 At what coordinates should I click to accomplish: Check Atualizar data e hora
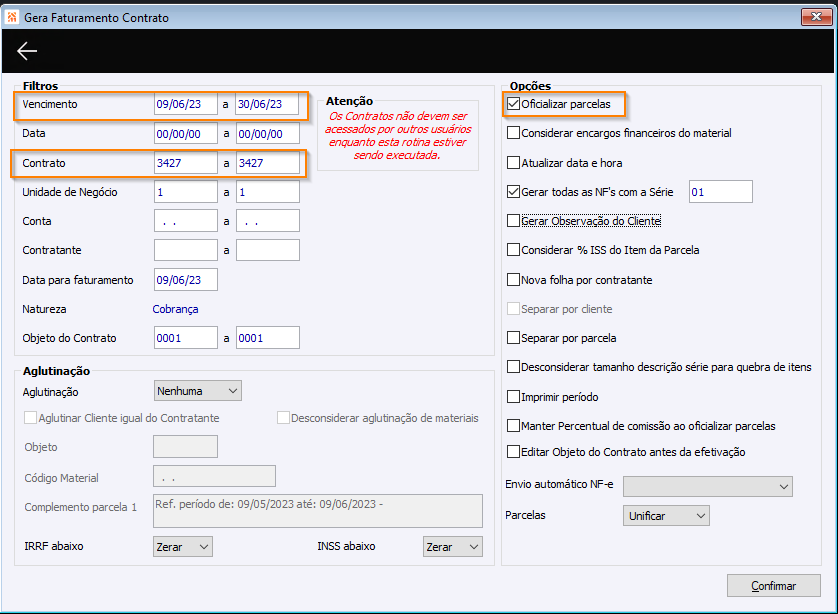coord(513,162)
